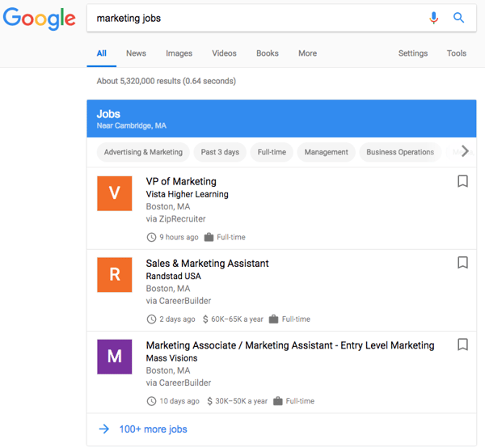
Task: Open the More search categories menu
Action: 307,53
